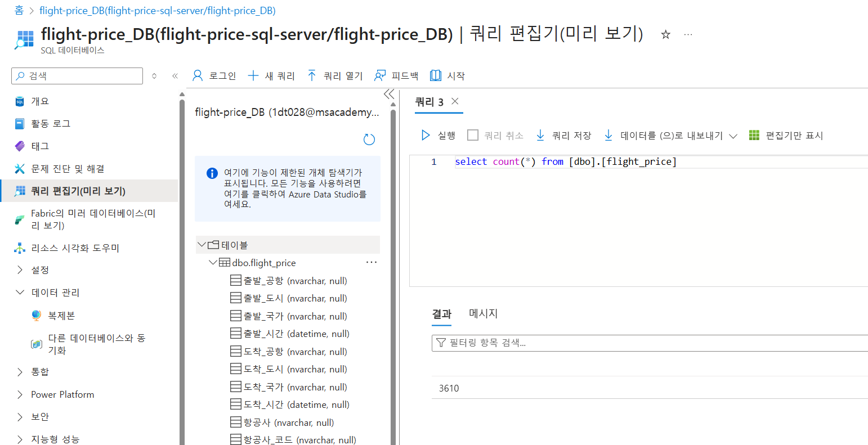Click 쿼리 열기 to open a query

335,76
